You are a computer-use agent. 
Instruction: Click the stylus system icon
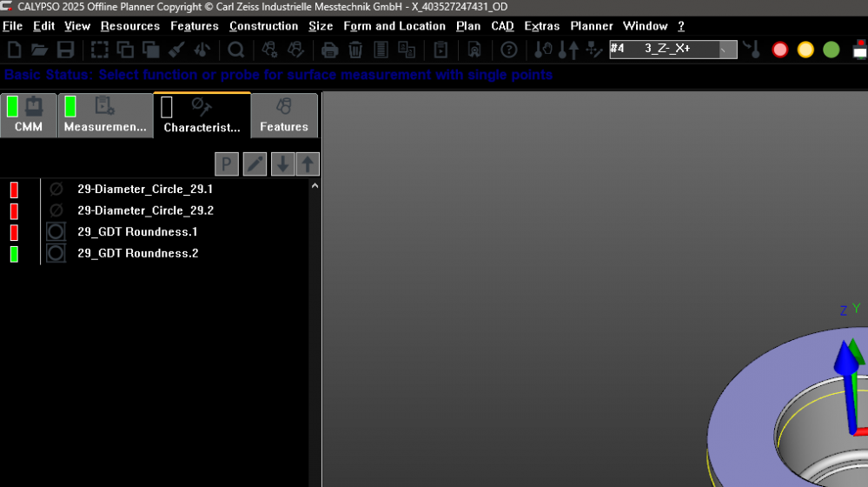point(594,50)
